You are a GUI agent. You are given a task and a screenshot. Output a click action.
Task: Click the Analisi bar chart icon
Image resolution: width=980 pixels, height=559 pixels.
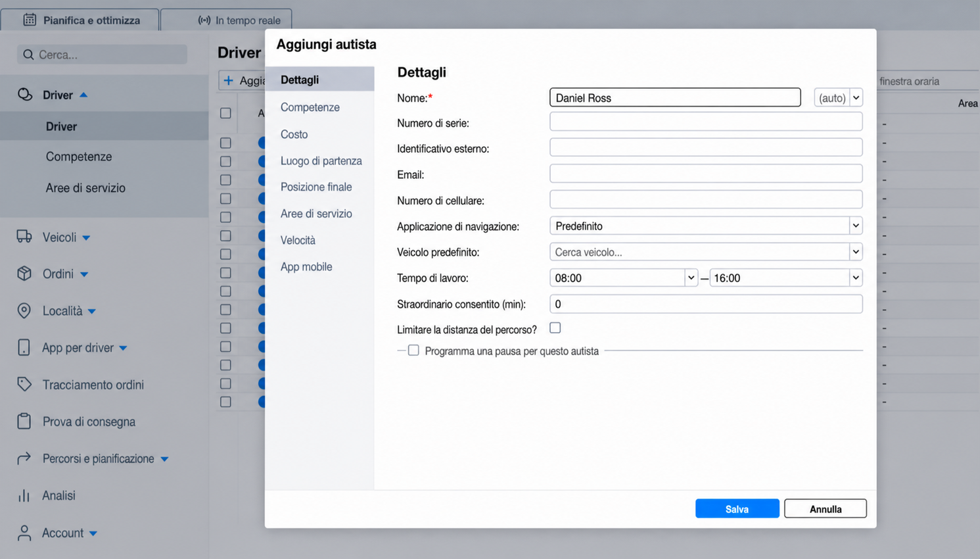(24, 495)
